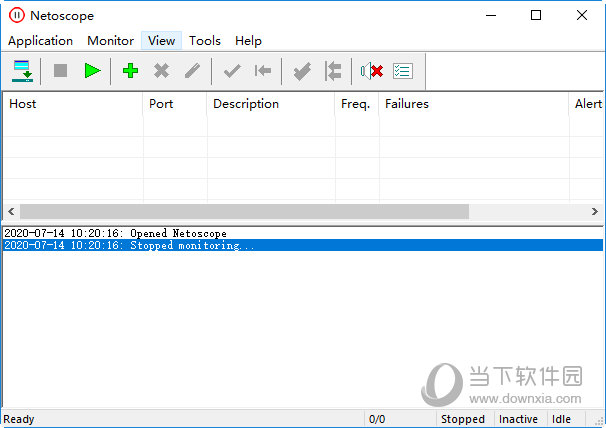Open the Application menu
This screenshot has width=606, height=428.
coord(40,41)
